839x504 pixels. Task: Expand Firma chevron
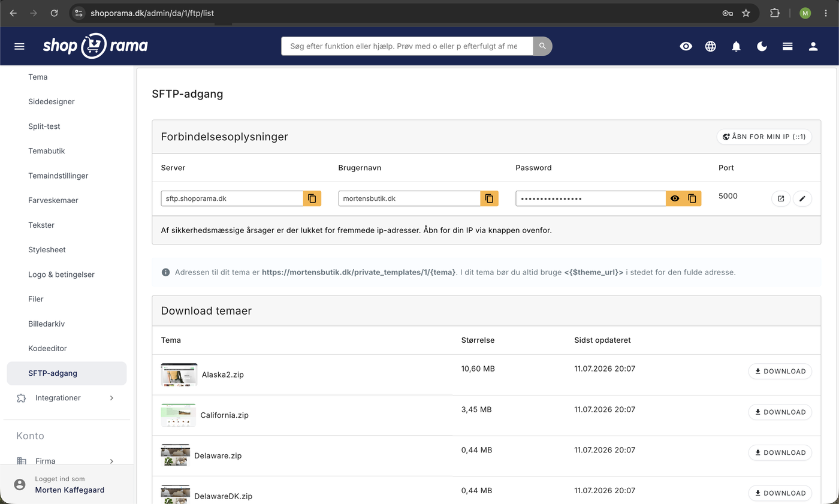point(111,461)
